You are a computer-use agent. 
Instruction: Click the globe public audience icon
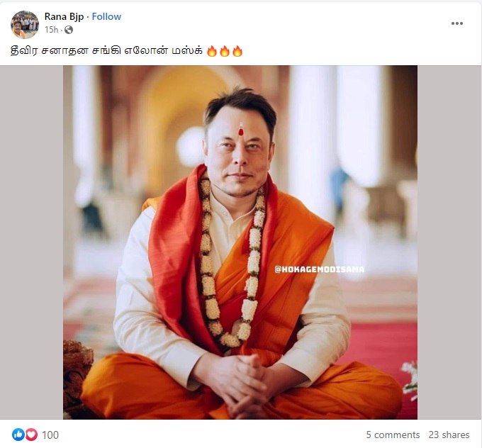(x=69, y=30)
